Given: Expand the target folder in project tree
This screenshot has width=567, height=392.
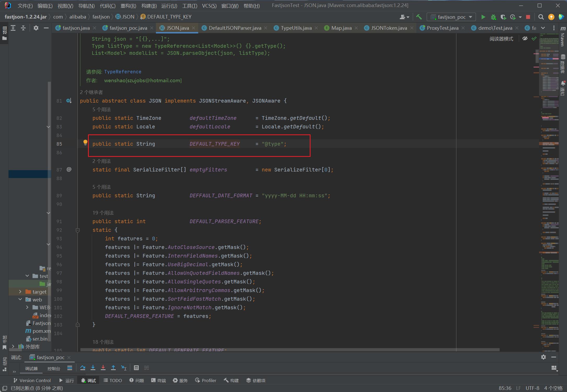Looking at the screenshot, I should coord(20,292).
